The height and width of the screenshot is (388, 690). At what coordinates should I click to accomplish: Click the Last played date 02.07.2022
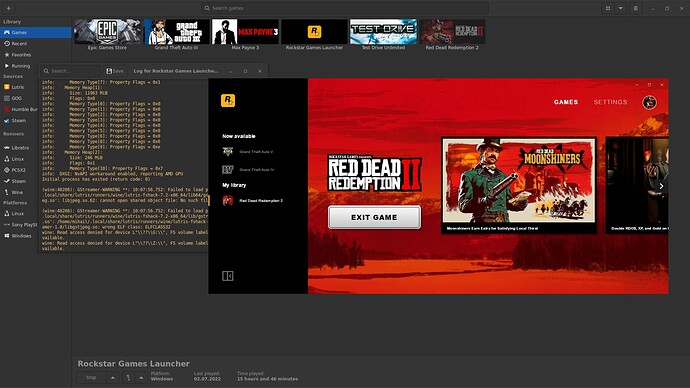pos(207,379)
